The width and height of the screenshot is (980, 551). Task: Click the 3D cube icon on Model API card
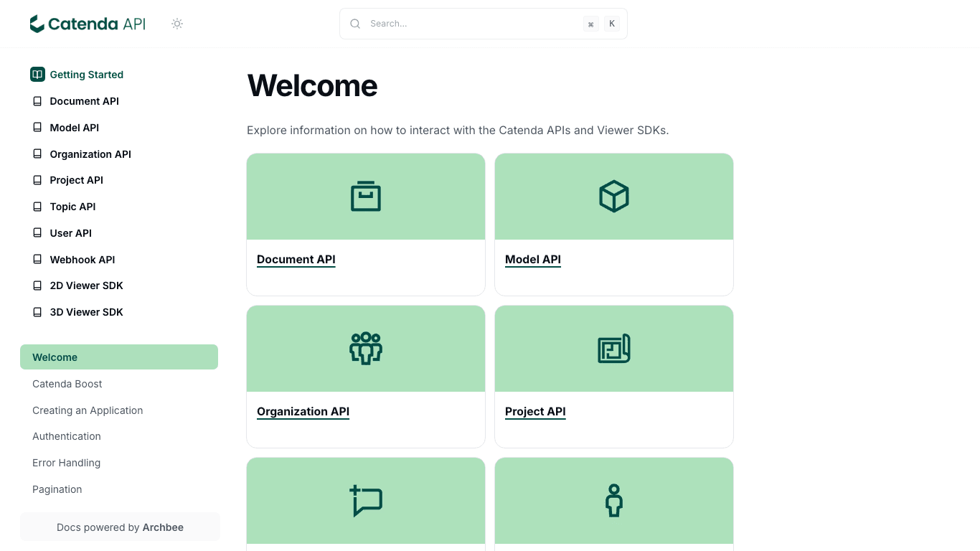(613, 196)
